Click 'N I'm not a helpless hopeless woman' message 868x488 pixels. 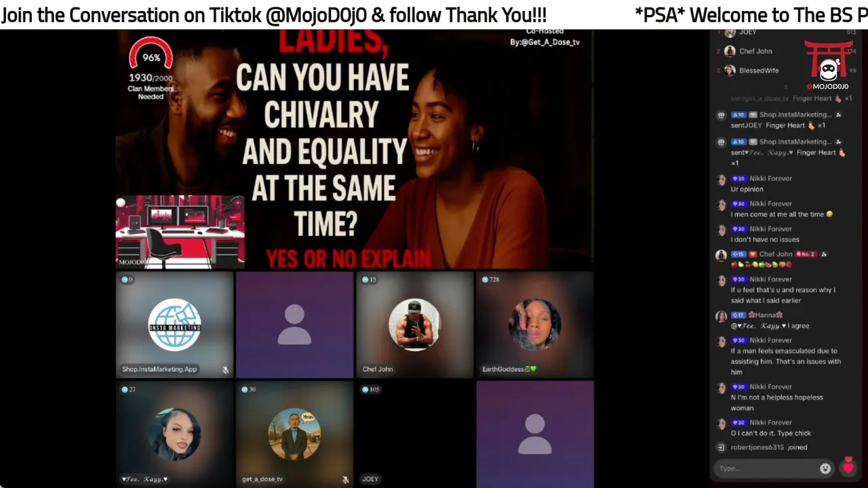point(777,403)
